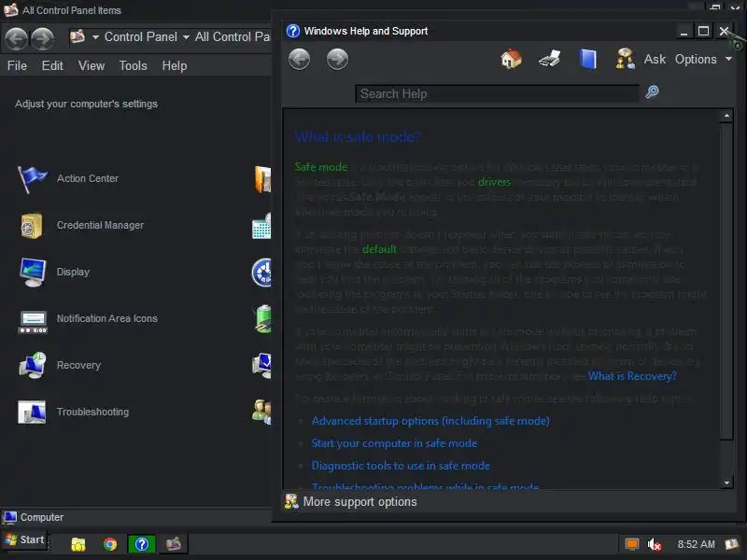Click the green default glossary term
The width and height of the screenshot is (747, 560).
(x=379, y=249)
